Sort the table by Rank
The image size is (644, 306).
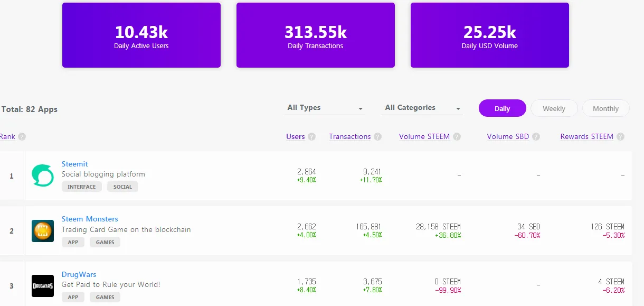[7, 136]
